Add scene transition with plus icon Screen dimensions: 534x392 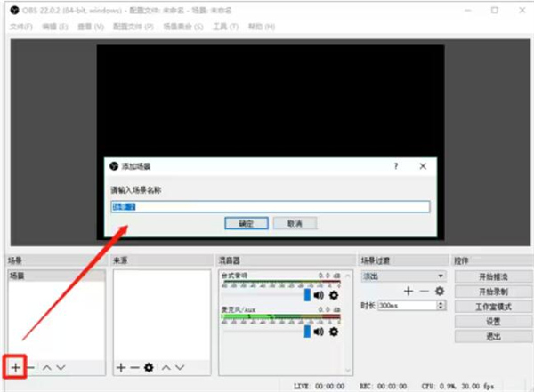click(408, 291)
